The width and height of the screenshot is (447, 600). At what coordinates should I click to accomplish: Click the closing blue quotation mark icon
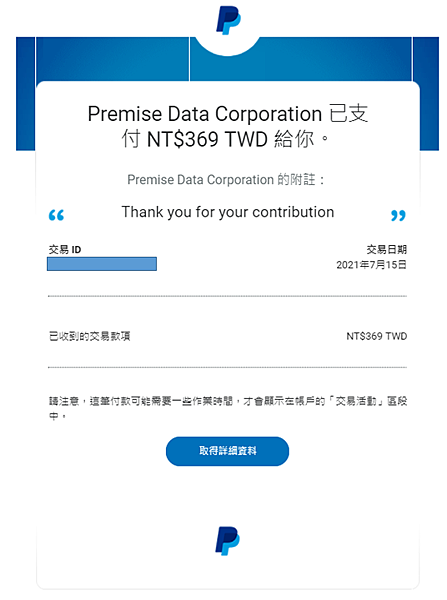[x=398, y=215]
